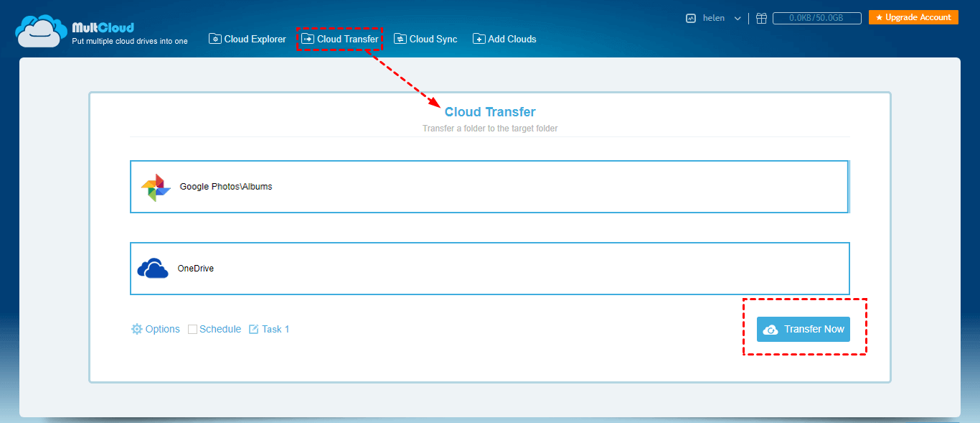Click the Cloud Sync icon
Image resolution: width=980 pixels, height=423 pixels.
[x=400, y=39]
